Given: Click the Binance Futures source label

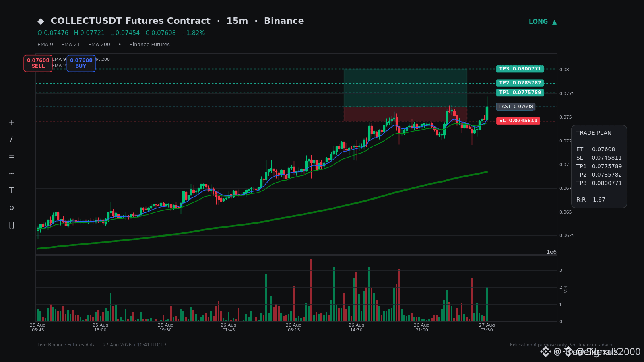Looking at the screenshot, I should [x=149, y=45].
